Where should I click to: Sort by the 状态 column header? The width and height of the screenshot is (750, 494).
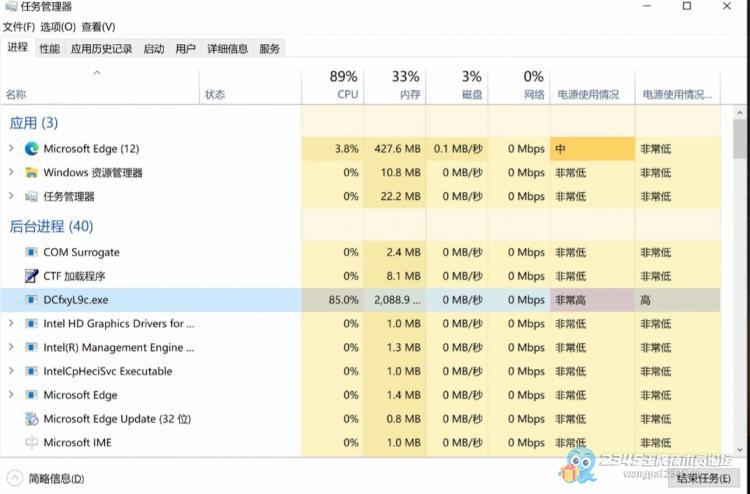click(x=250, y=85)
